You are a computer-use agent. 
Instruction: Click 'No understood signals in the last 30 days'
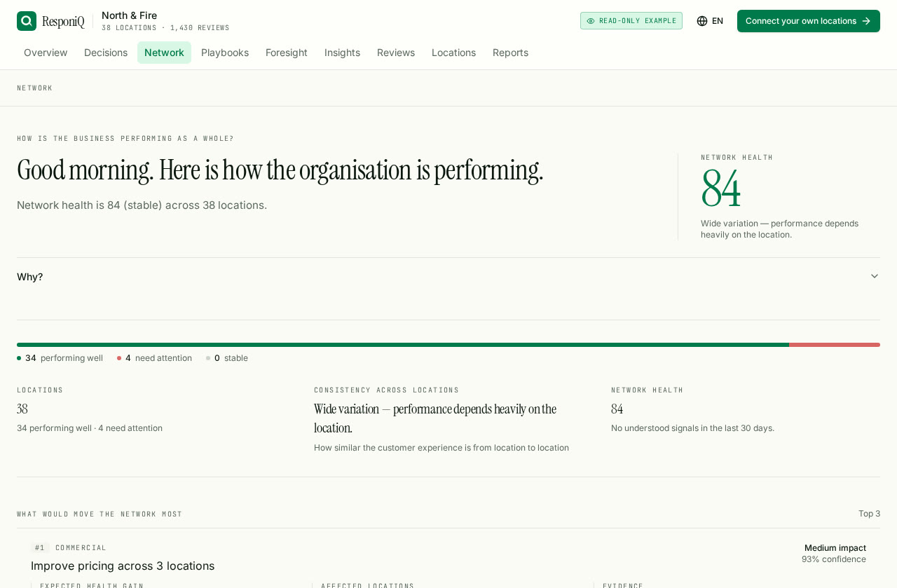tap(692, 428)
